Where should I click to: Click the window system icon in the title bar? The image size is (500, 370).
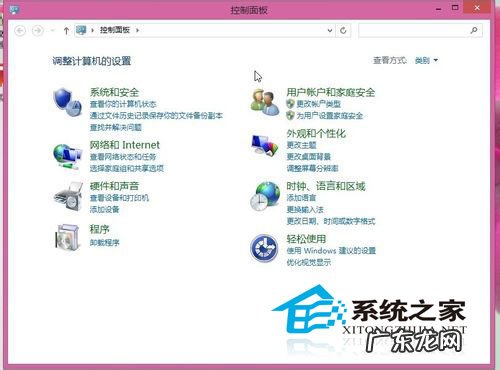click(x=15, y=9)
